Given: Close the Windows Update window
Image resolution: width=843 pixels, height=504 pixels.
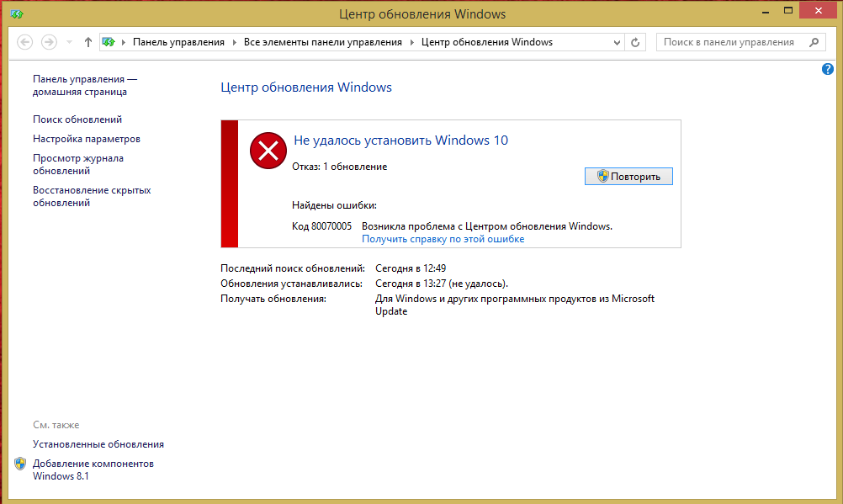Looking at the screenshot, I should coord(819,11).
